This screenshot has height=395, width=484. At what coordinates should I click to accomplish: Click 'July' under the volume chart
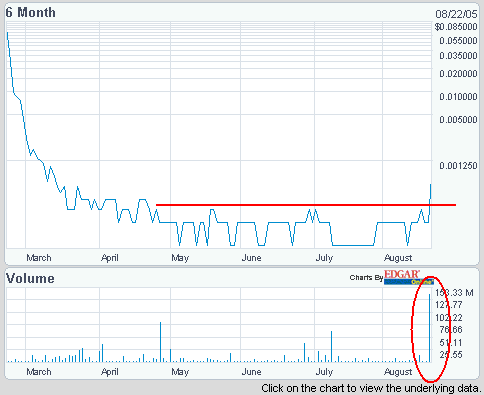(x=324, y=372)
